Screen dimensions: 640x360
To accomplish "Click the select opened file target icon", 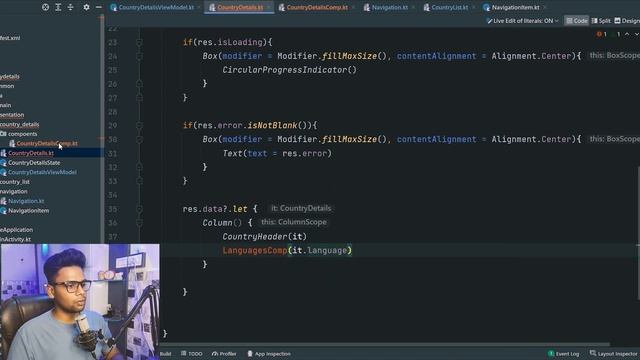I will tap(45, 7).
